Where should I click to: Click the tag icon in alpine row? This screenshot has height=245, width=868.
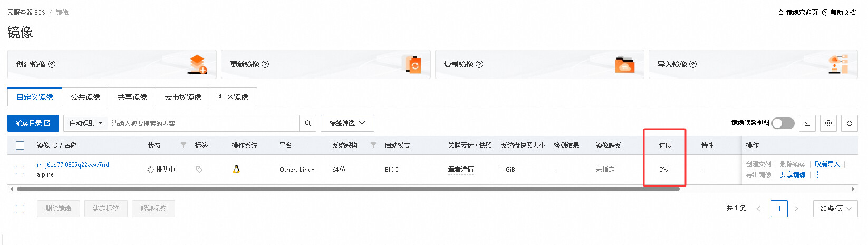click(x=199, y=170)
